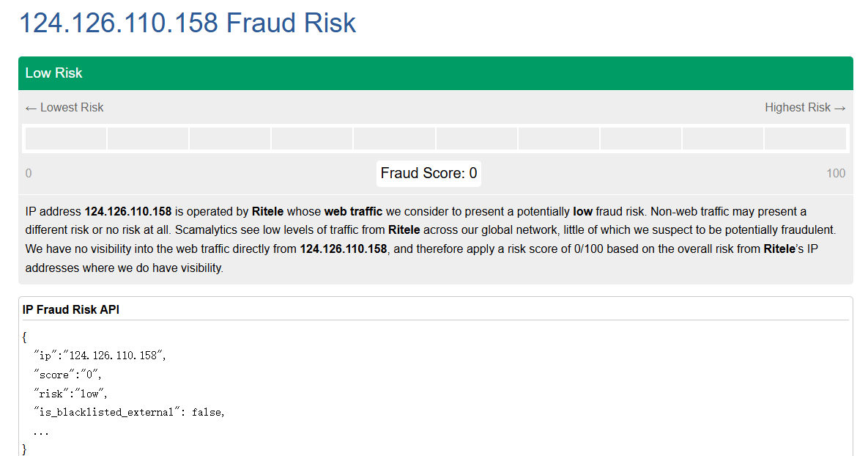Select the last segment of the risk bar
The height and width of the screenshot is (456, 868).
(805, 139)
